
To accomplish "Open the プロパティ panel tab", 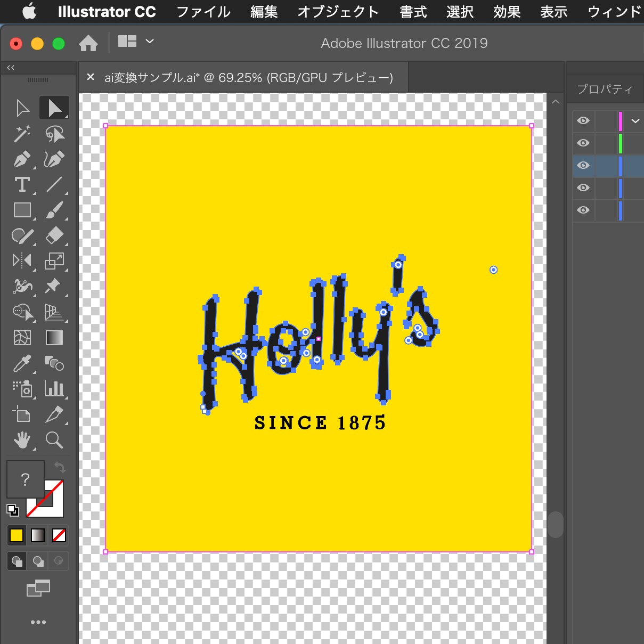I will click(605, 89).
